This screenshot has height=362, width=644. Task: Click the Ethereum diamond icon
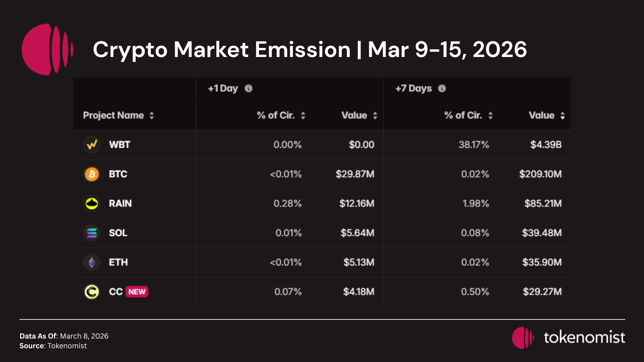[92, 262]
